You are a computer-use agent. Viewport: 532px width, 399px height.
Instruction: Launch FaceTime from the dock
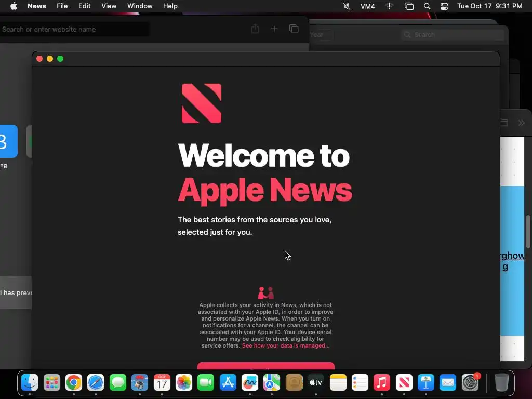pos(206,383)
